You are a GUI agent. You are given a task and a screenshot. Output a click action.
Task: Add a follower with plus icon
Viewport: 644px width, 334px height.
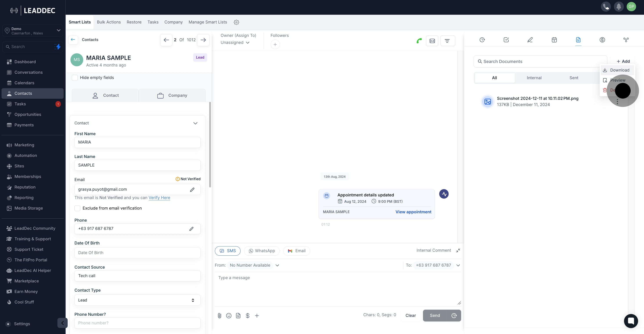coord(275,45)
